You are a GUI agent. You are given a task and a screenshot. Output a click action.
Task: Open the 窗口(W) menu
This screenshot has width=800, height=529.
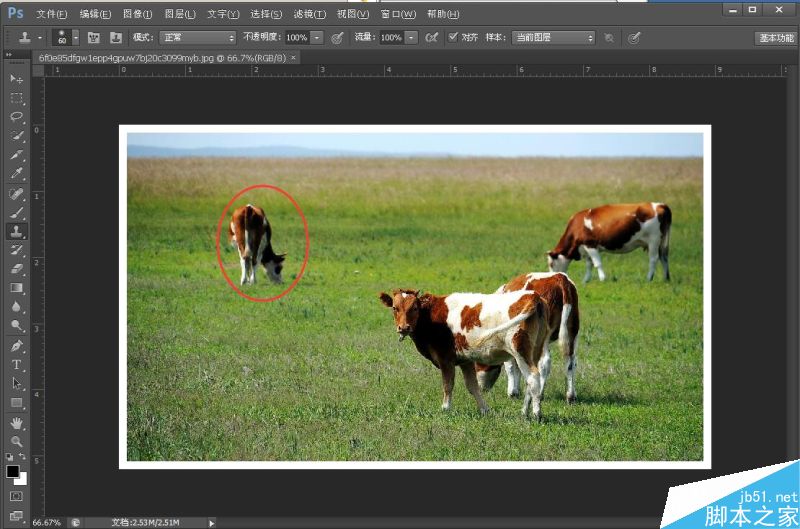398,14
